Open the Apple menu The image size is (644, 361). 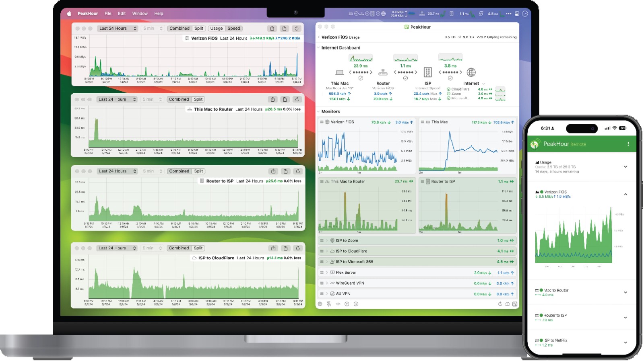point(69,14)
